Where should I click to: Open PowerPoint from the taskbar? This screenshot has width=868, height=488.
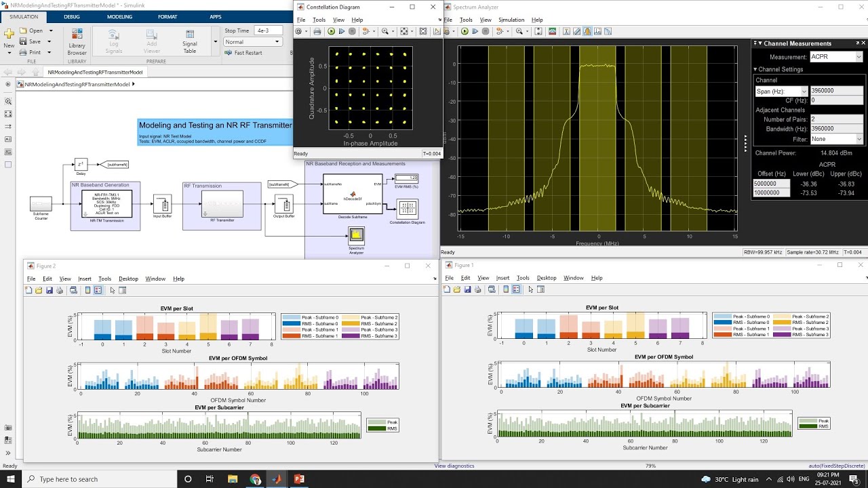[x=300, y=479]
